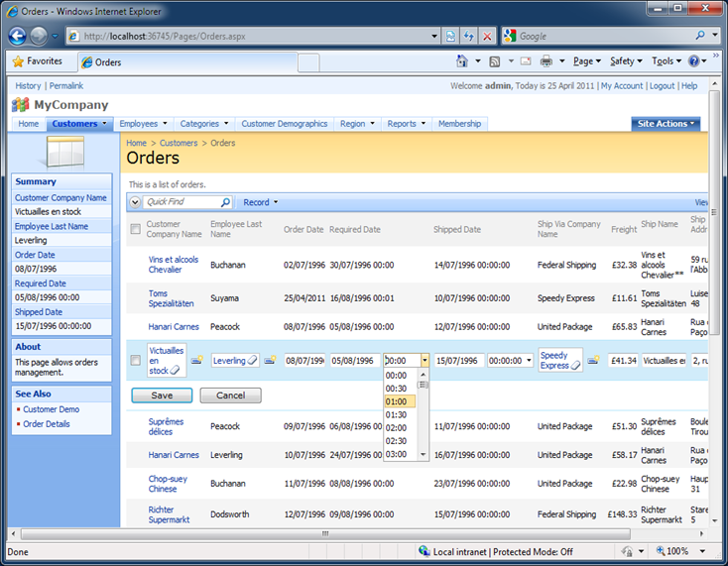
Task: Select 01:30 in the time dropdown list
Action: click(x=396, y=414)
